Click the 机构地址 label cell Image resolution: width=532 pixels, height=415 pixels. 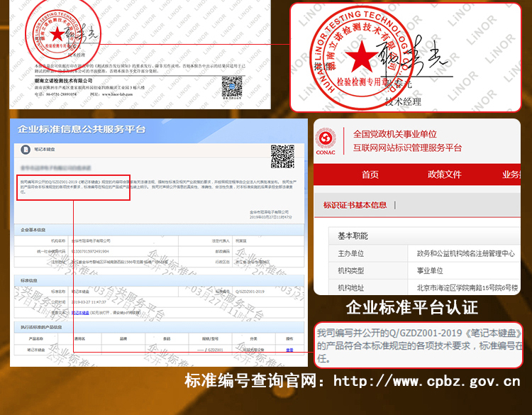368,288
